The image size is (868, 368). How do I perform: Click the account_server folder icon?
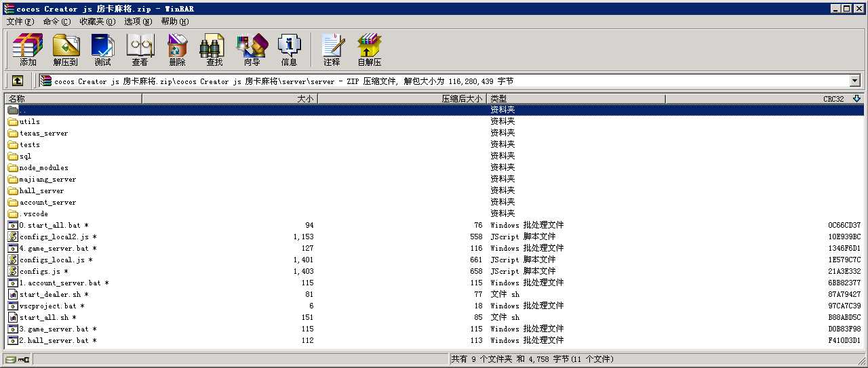(13, 203)
